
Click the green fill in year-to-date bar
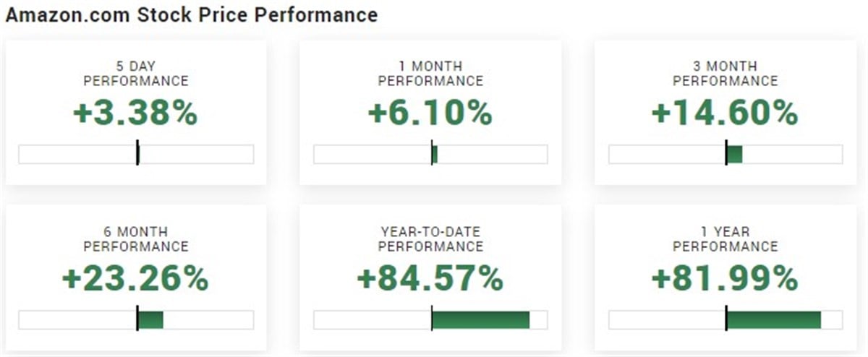[481, 319]
